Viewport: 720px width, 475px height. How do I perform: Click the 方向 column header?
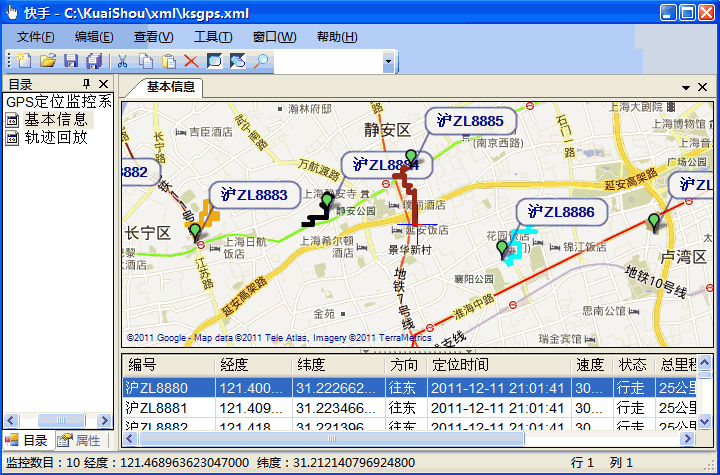click(406, 365)
